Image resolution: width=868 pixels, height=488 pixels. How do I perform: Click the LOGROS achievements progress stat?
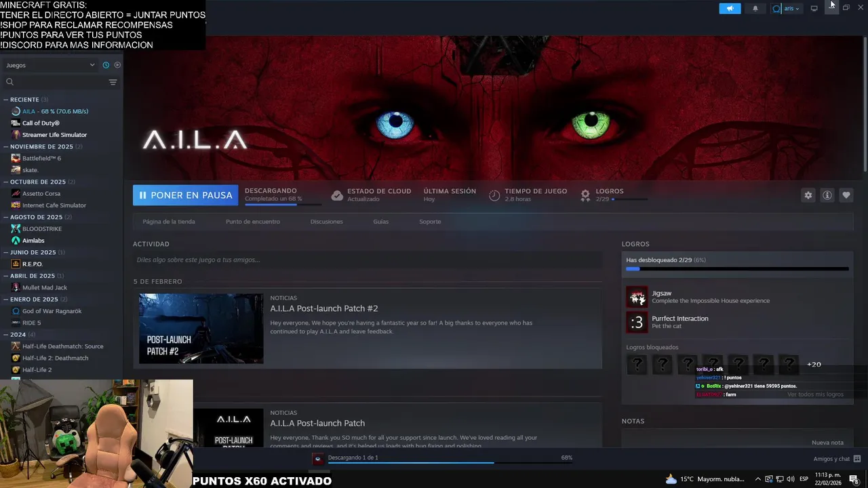pos(614,195)
